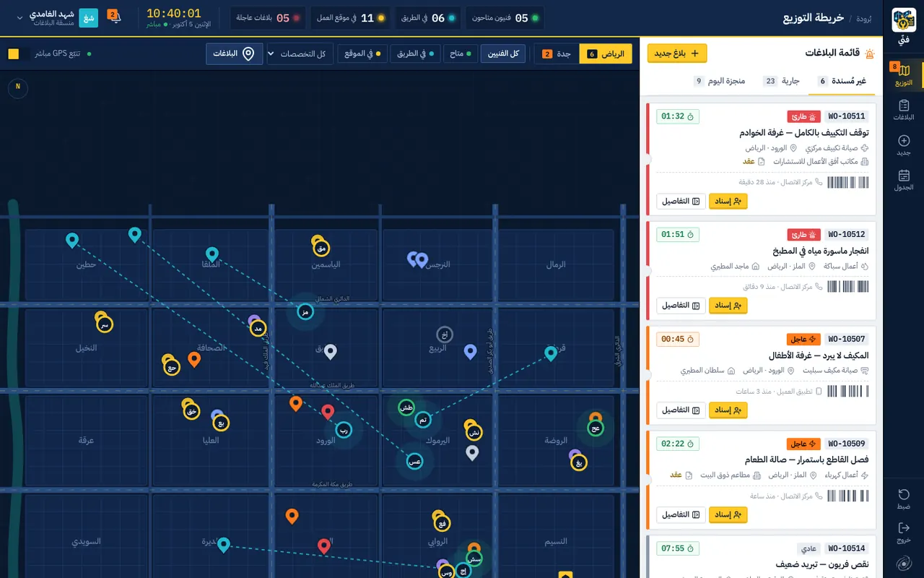Image resolution: width=924 pixels, height=578 pixels.
Task: Click the red report pin near الورود
Action: click(x=328, y=412)
